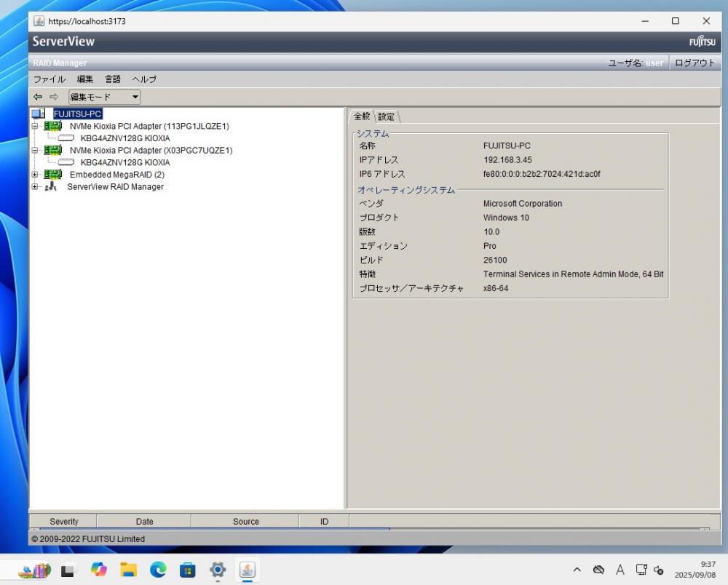The image size is (728, 585).
Task: Click the FUJITSU-PC name value in system panel
Action: pyautogui.click(x=507, y=146)
